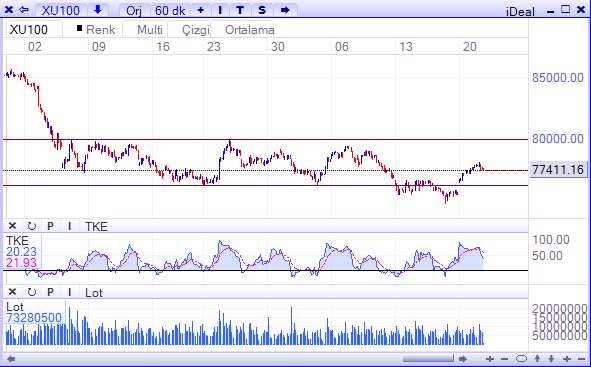Click the Lot value 73280500

click(34, 318)
